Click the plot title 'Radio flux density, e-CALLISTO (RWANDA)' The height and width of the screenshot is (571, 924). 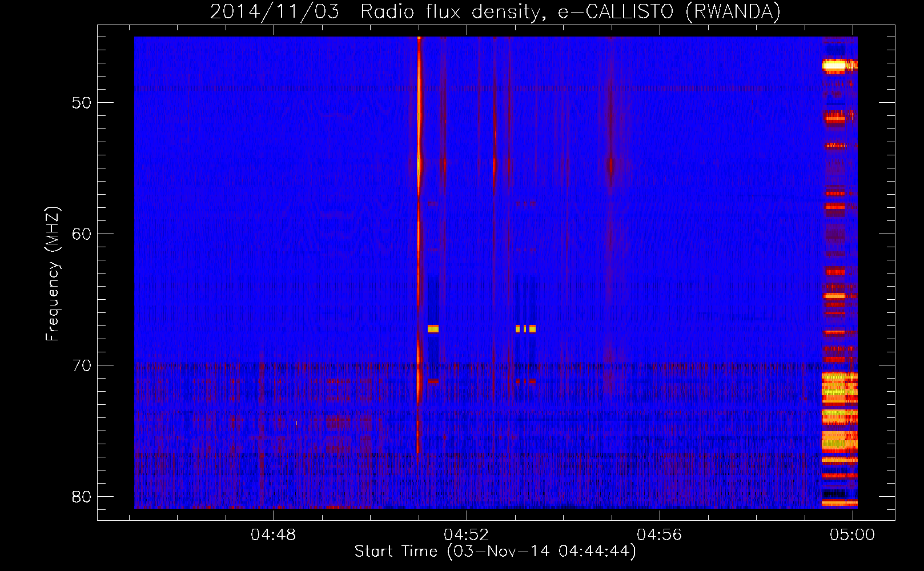(x=571, y=12)
